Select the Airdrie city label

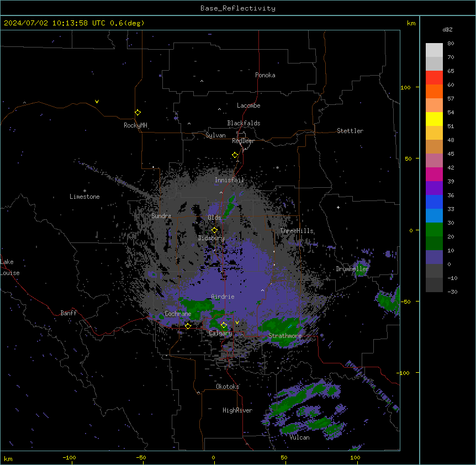tap(223, 297)
